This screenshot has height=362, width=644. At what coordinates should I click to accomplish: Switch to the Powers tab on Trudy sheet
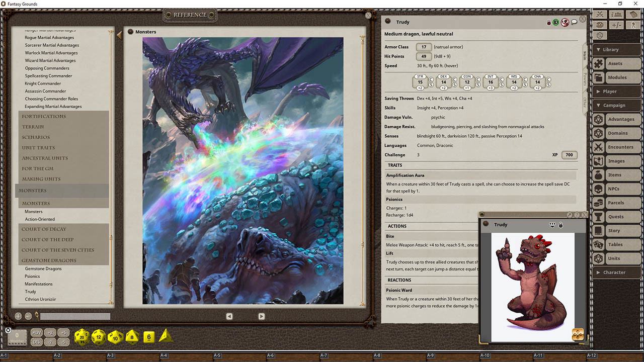[x=585, y=78]
